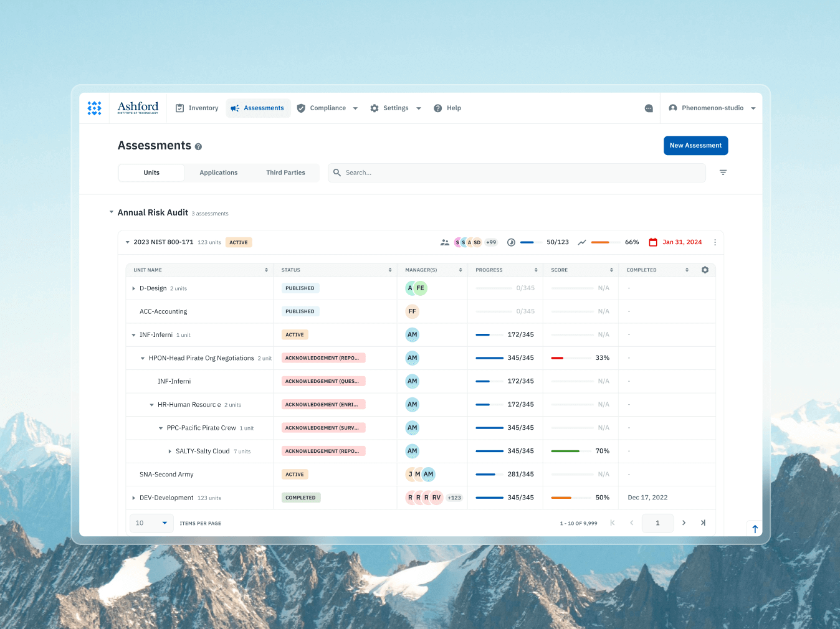This screenshot has height=629, width=840.
Task: Click the progress timer icon on the NIST row
Action: [x=511, y=242]
